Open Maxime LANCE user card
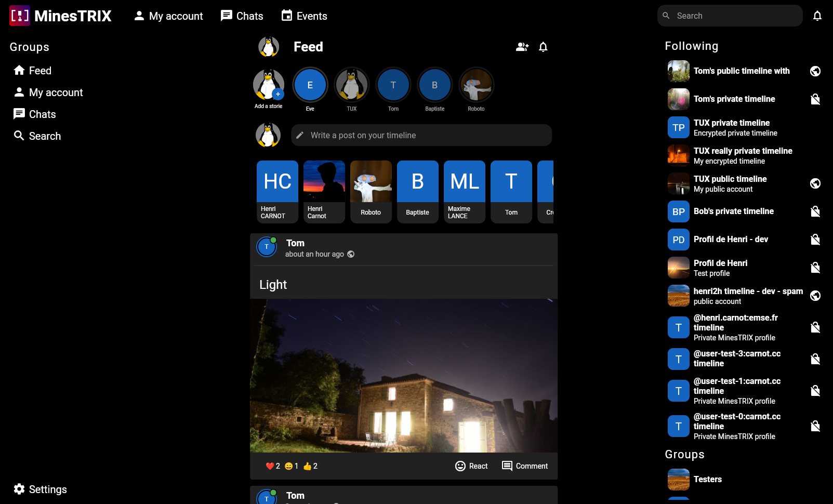The image size is (833, 504). point(465,192)
